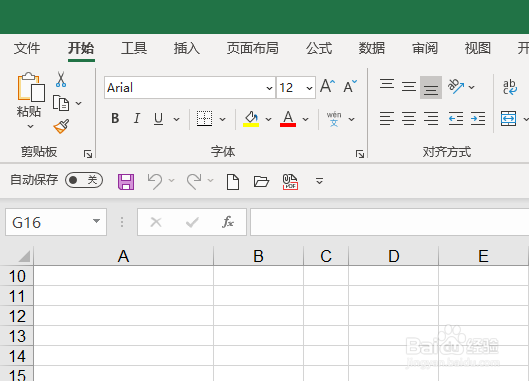Click into the formula bar

390,222
